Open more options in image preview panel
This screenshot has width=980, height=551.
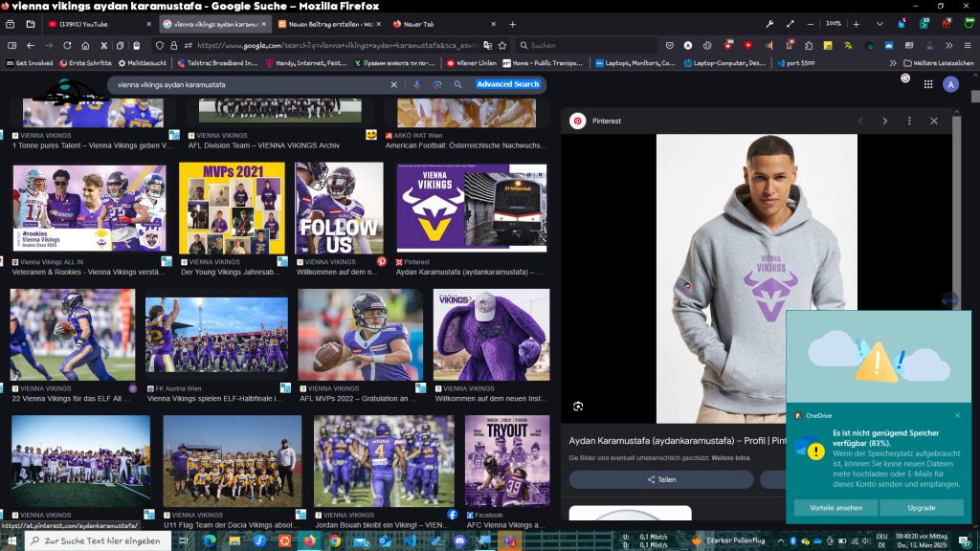[909, 121]
